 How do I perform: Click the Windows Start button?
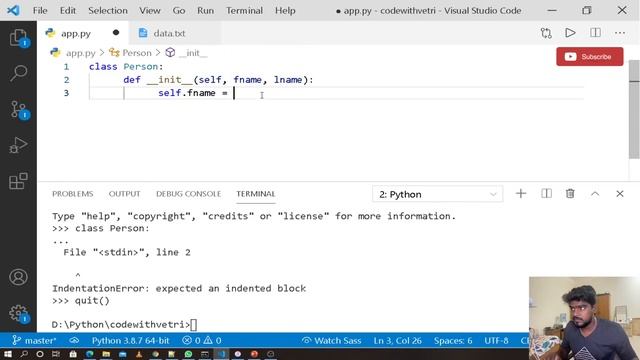click(8, 354)
